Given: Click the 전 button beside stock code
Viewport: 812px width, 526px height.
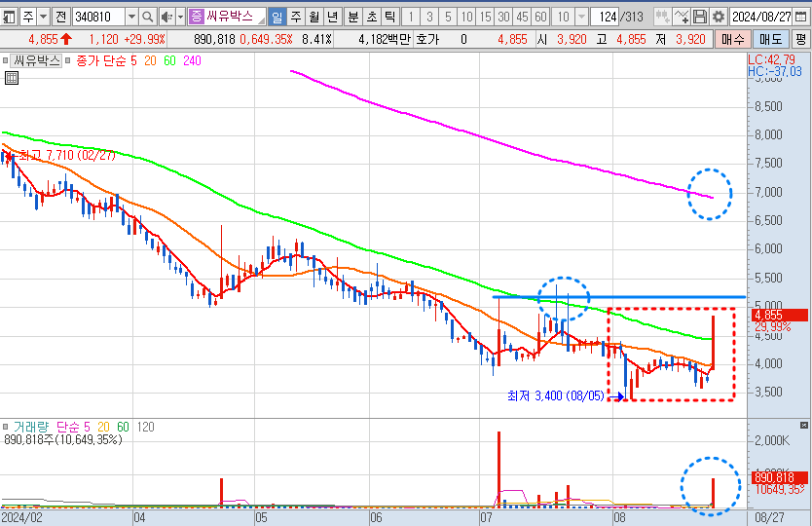Looking at the screenshot, I should point(60,18).
